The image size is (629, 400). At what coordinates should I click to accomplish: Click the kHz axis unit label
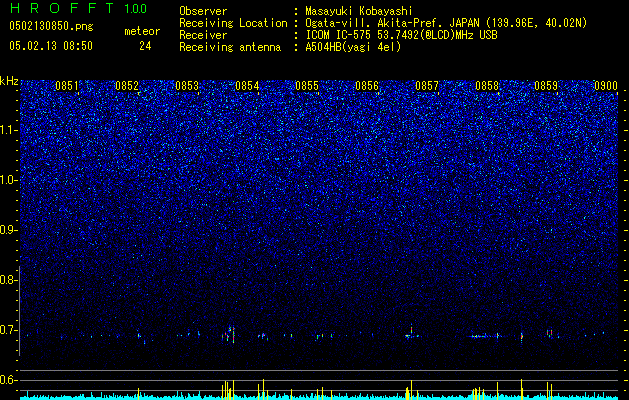point(9,81)
